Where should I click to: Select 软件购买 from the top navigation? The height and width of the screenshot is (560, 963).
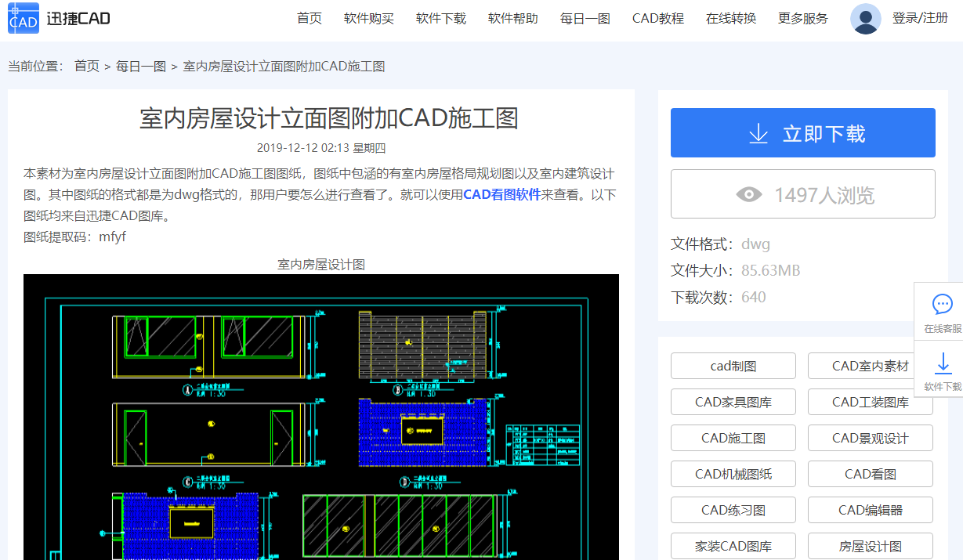pos(368,18)
